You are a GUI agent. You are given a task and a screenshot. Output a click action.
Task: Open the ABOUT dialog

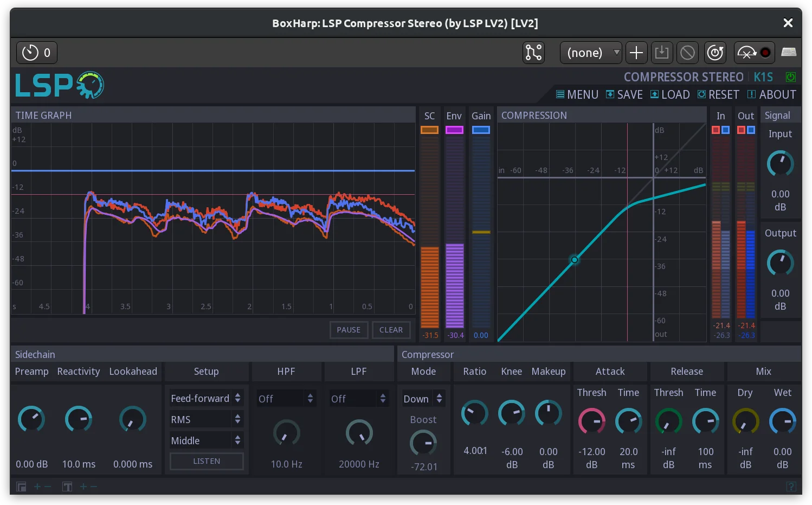tap(772, 94)
